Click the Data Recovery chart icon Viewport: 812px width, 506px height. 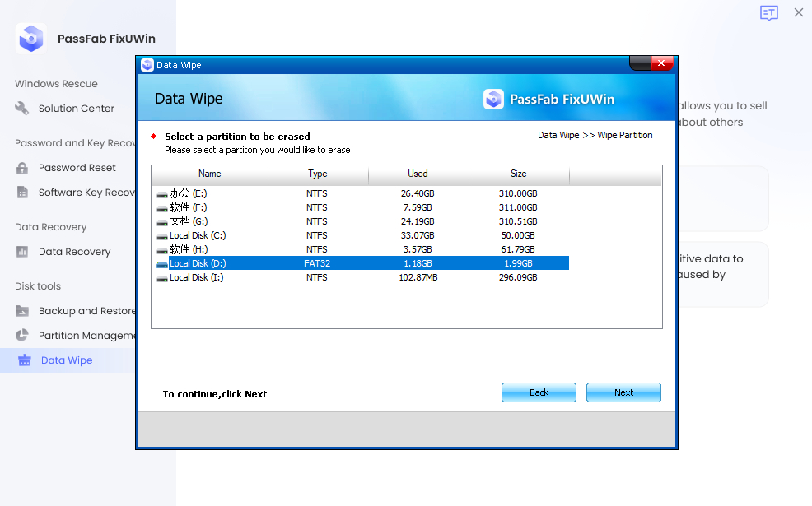(x=22, y=252)
